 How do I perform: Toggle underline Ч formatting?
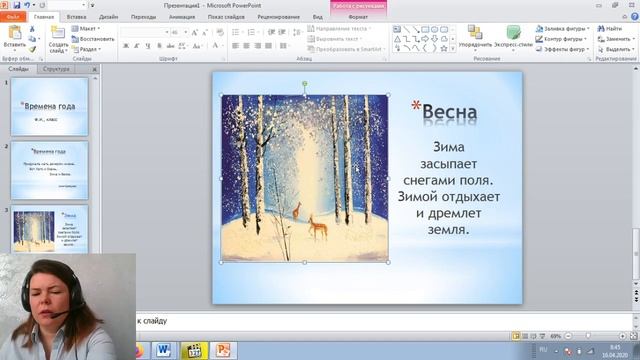(x=148, y=46)
